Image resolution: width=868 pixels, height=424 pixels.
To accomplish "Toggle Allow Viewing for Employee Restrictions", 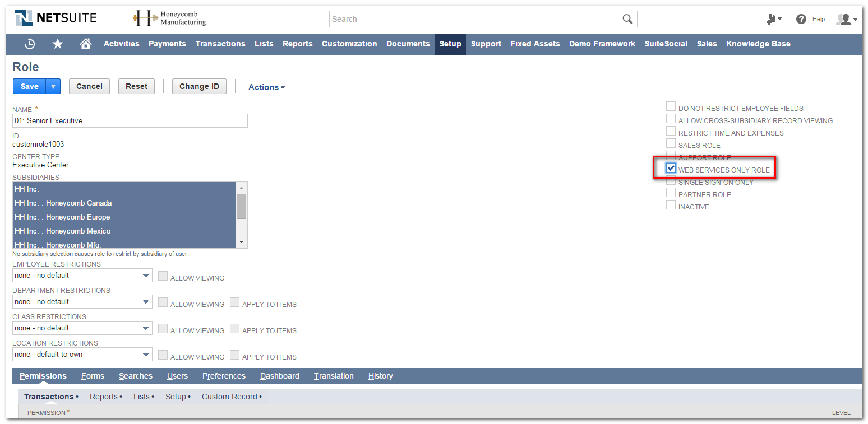I will [x=163, y=276].
